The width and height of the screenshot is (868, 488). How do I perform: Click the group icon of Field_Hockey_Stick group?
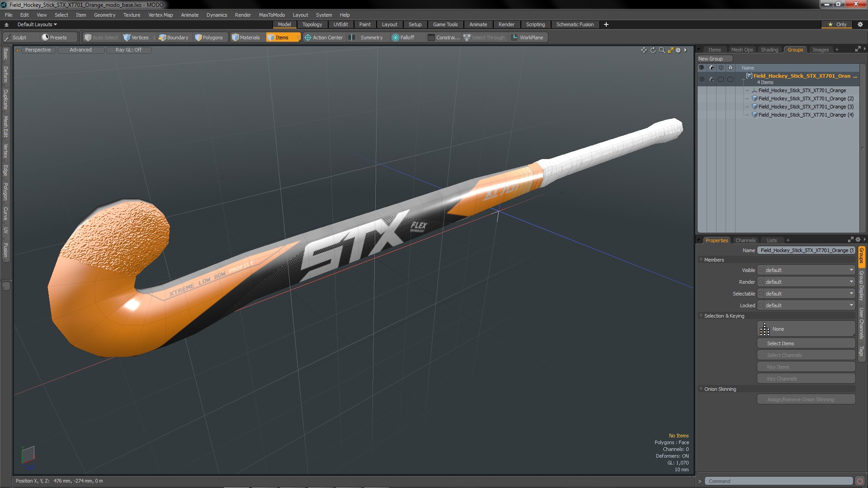[x=749, y=76]
